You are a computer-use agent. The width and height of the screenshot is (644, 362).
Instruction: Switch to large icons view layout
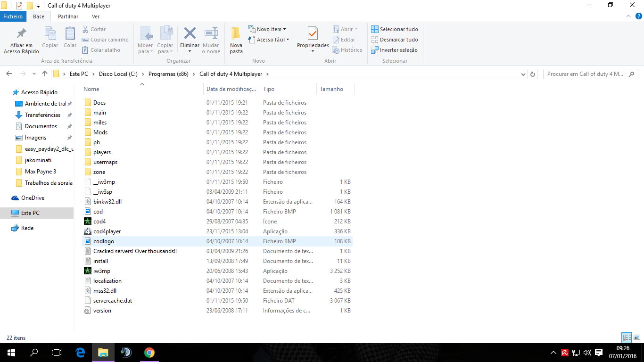(x=637, y=337)
